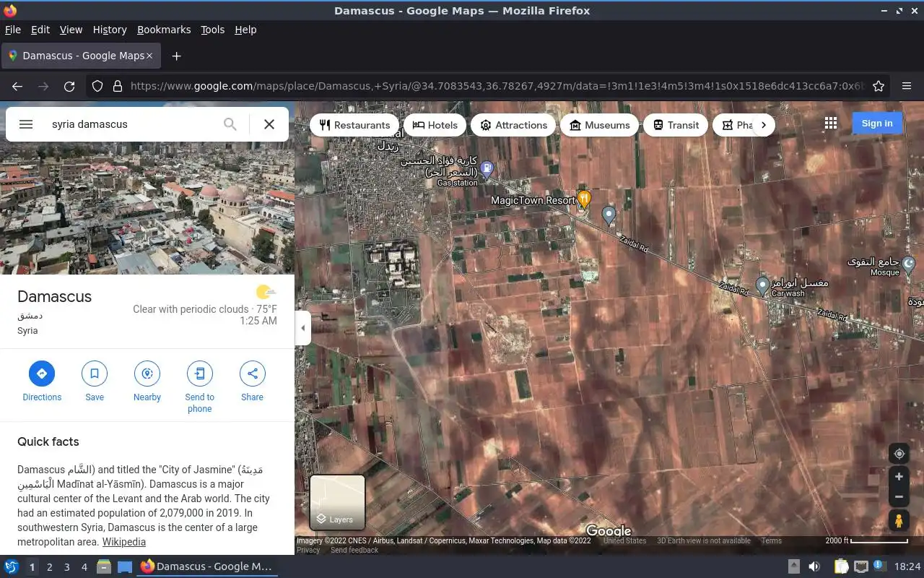
Task: Click the Send feedback link
Action: coord(354,551)
